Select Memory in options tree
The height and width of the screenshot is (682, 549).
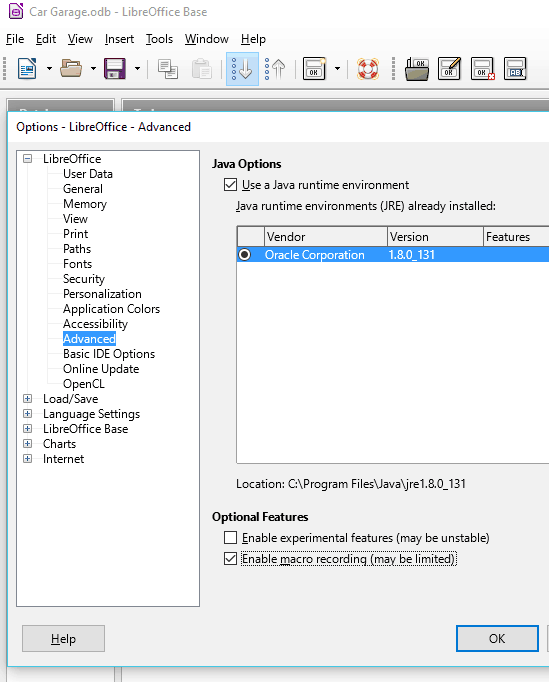coord(85,204)
